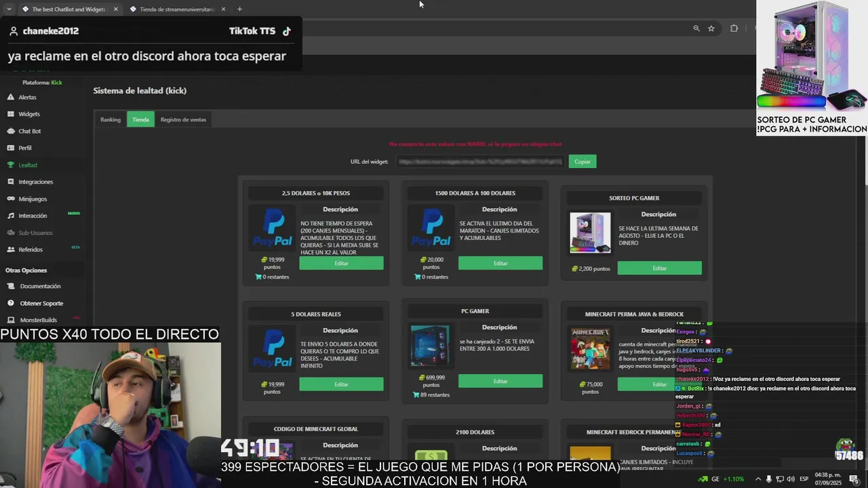
Task: Click the Documentación sidebar link
Action: coord(40,286)
